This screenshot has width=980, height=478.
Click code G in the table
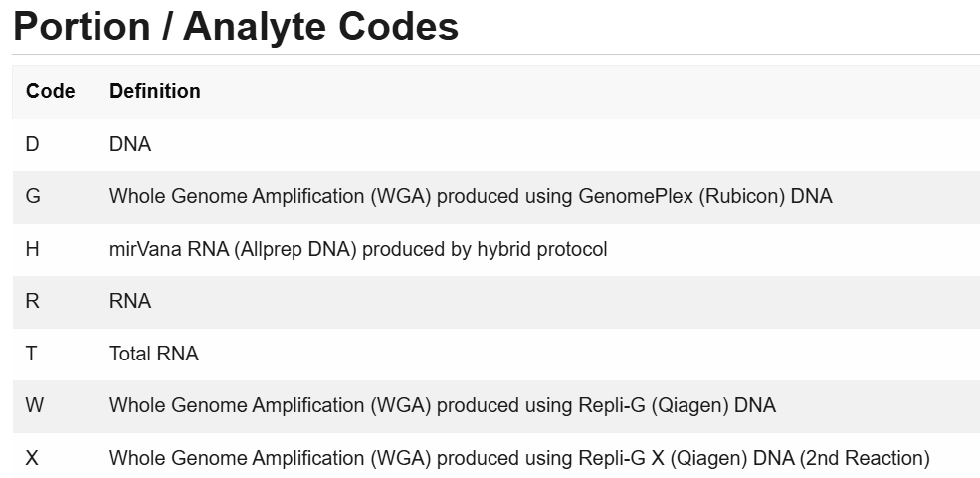(x=33, y=196)
